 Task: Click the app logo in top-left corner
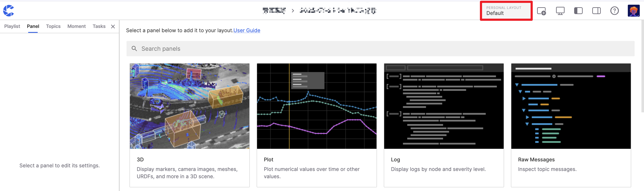[9, 10]
